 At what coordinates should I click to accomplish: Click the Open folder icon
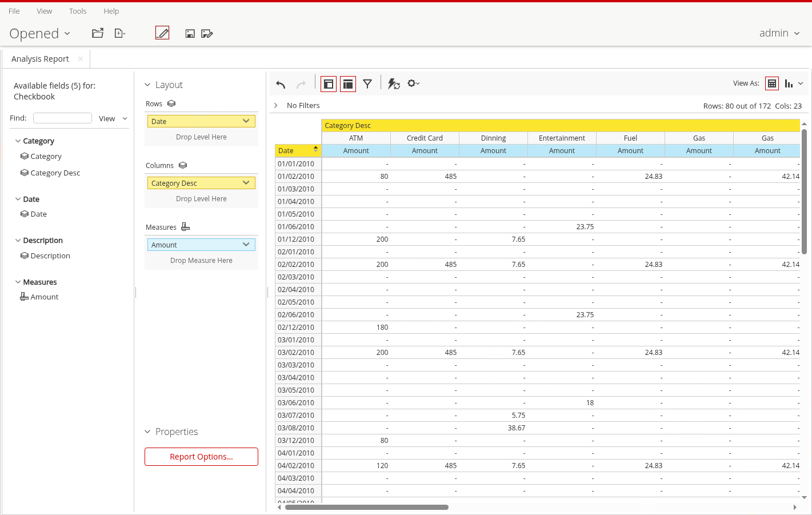click(98, 33)
